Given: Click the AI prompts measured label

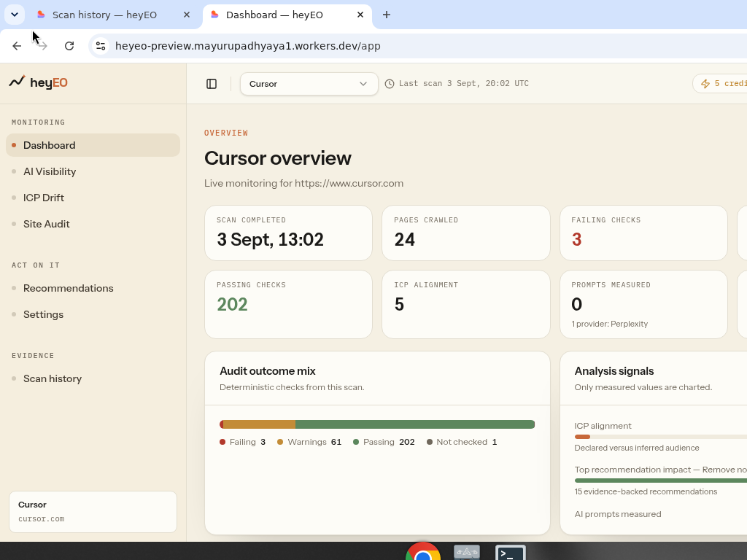Looking at the screenshot, I should tap(617, 514).
